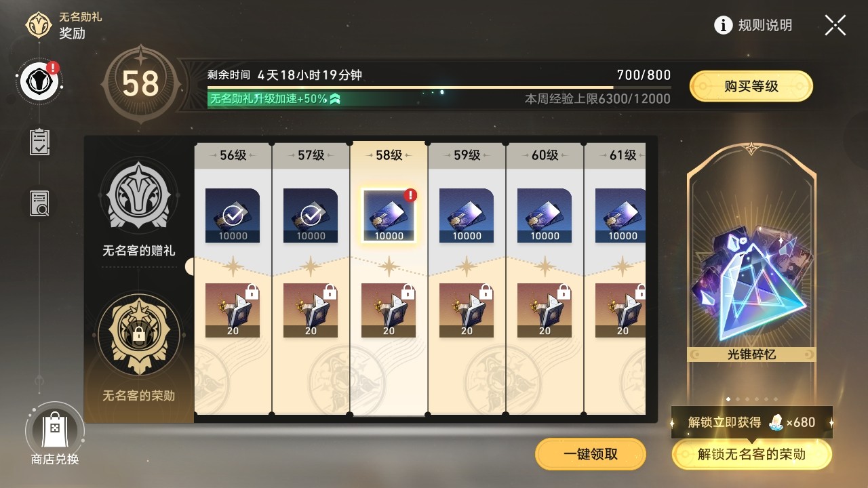868x488 pixels.
Task: Tap the 无名客的荣勋 locked emblem
Action: 138,335
